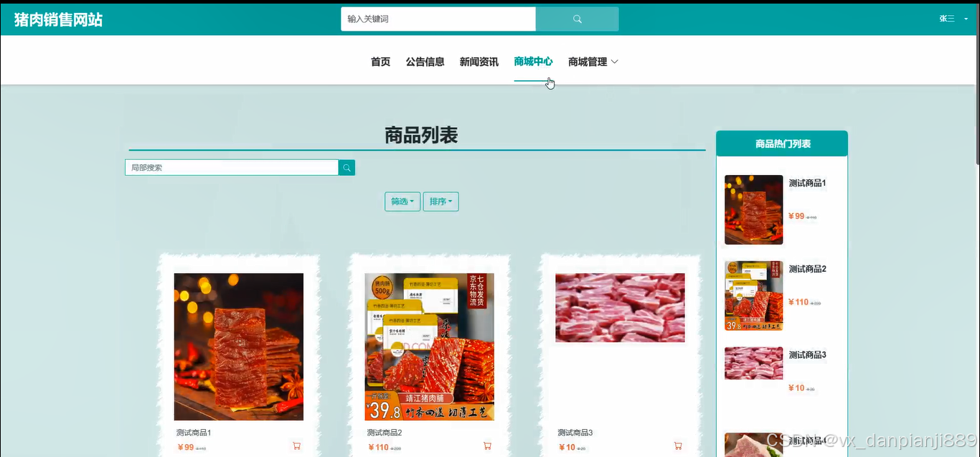Focus the 局部搜索 input field
The height and width of the screenshot is (457, 980).
pyautogui.click(x=232, y=167)
